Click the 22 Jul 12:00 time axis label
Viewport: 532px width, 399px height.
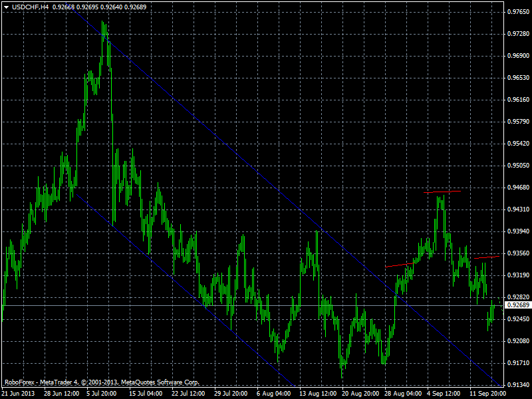188,394
